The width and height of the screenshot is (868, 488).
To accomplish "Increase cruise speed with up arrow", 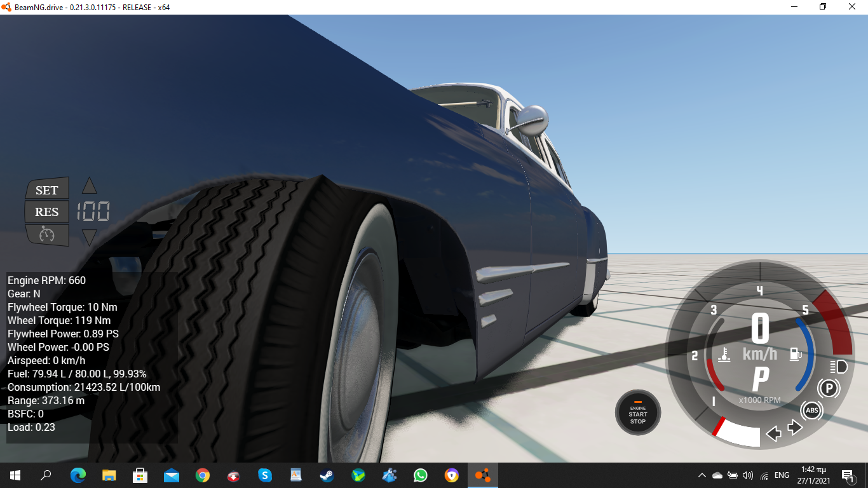I will [x=90, y=186].
